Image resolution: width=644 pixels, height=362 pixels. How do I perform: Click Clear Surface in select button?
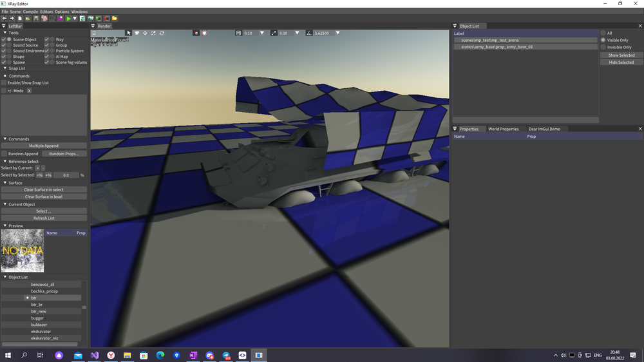[44, 190]
